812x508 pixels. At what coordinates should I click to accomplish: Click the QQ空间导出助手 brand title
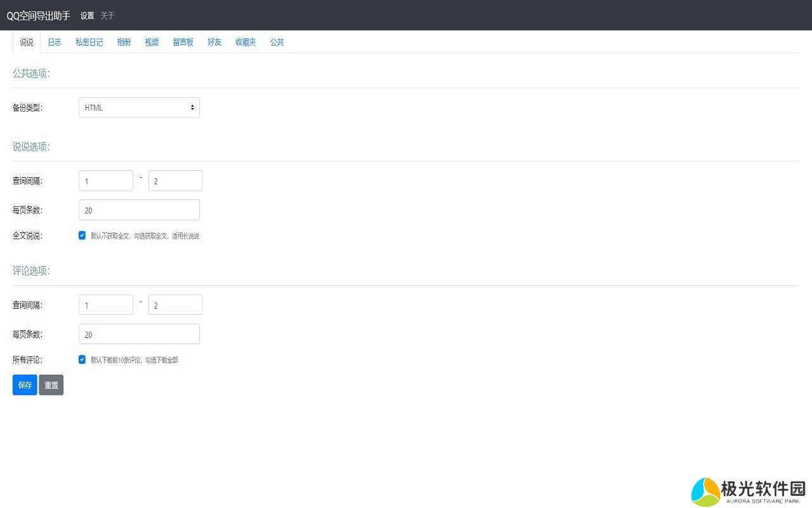[x=38, y=16]
